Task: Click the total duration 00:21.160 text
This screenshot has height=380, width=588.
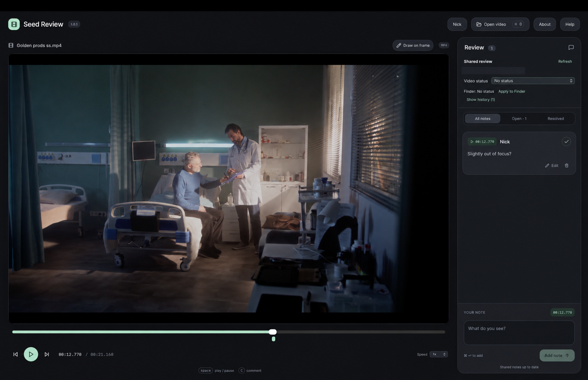Action: (x=102, y=354)
